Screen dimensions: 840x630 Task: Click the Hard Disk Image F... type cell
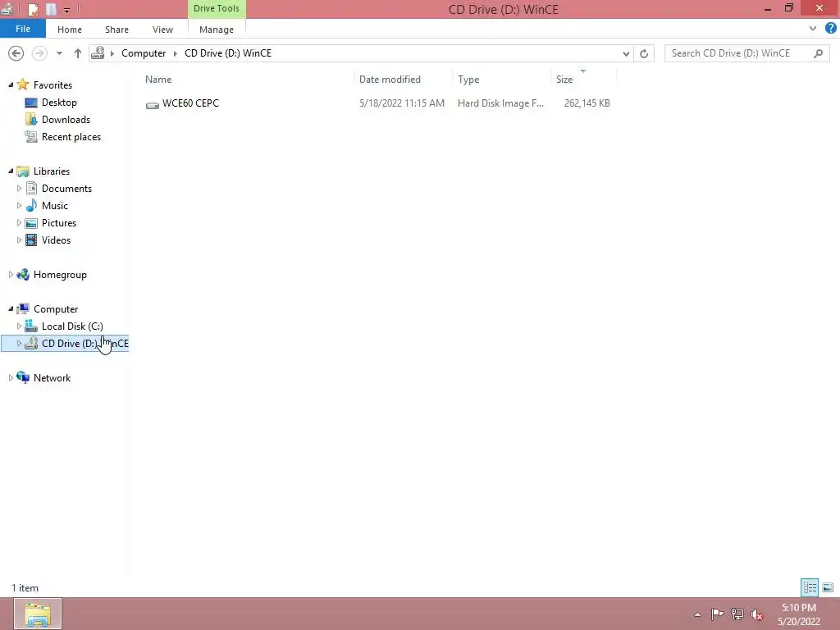pos(500,103)
